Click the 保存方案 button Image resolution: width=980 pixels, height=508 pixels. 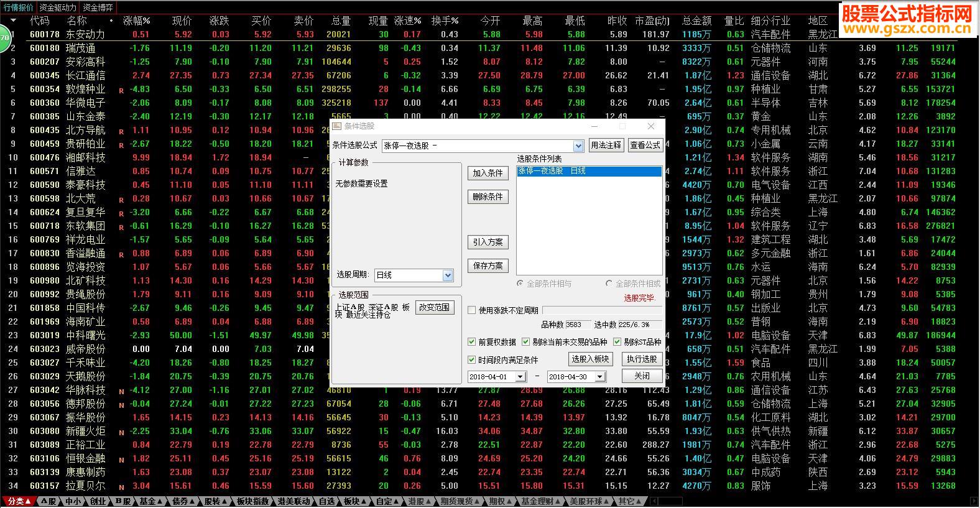[x=488, y=266]
